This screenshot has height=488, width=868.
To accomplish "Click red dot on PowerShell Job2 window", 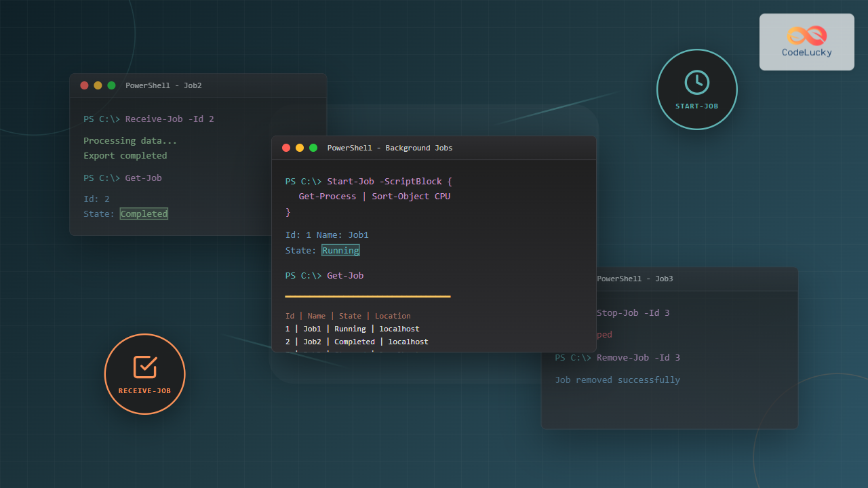I will click(x=84, y=85).
